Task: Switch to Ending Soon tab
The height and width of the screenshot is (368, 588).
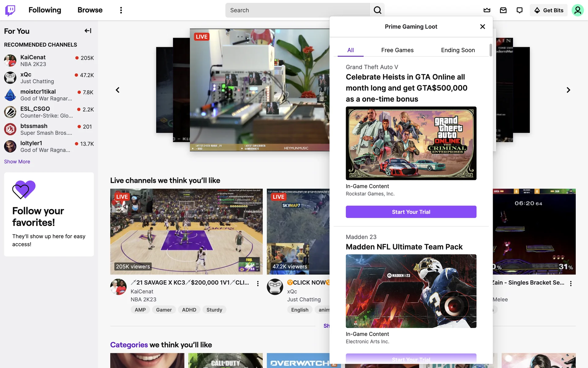Action: pos(458,50)
